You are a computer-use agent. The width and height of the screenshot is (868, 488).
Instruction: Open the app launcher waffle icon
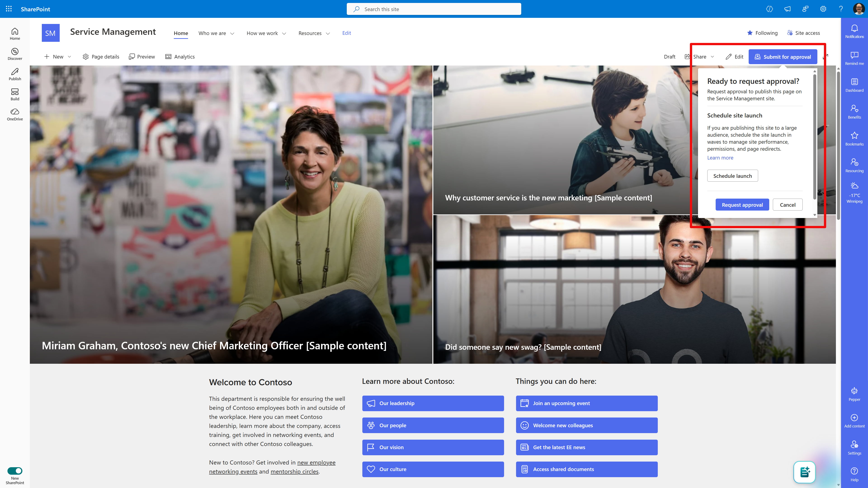point(9,9)
